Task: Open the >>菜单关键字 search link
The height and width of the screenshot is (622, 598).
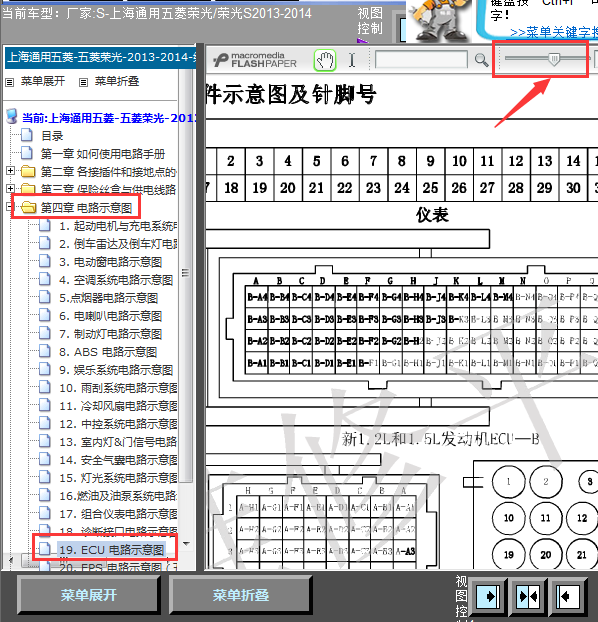Action: [554, 33]
